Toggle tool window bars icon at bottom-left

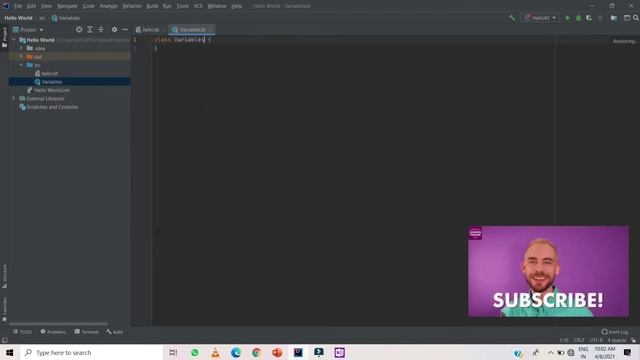(x=4, y=340)
